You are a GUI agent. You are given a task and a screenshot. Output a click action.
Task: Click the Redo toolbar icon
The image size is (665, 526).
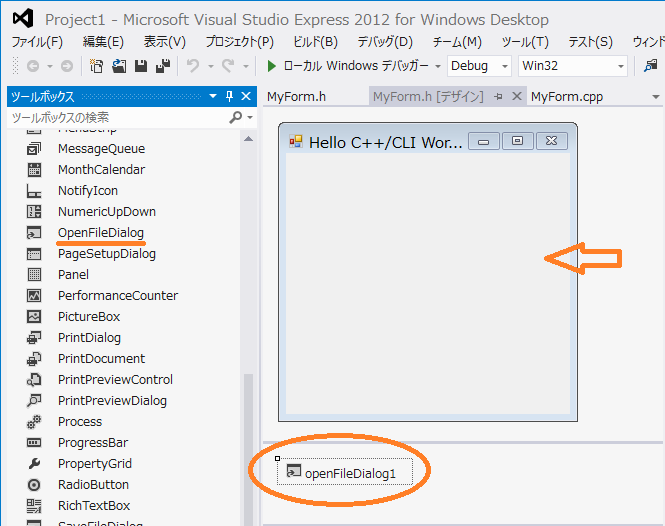click(228, 66)
